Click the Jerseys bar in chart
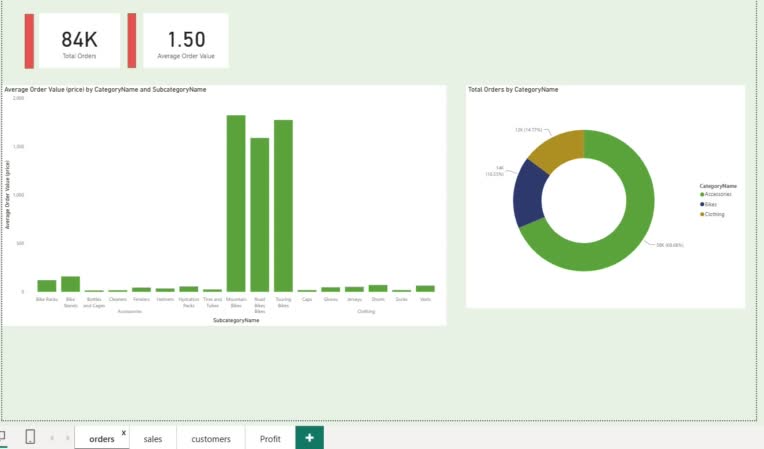Screen dimensions: 764x449 tap(354, 289)
